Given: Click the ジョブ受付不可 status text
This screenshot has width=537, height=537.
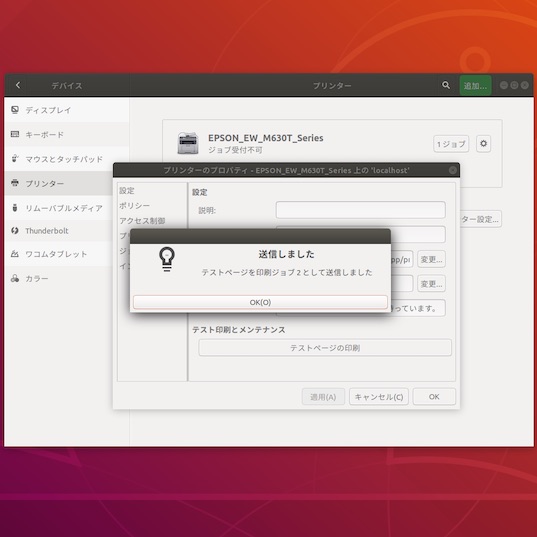Looking at the screenshot, I should pyautogui.click(x=235, y=150).
